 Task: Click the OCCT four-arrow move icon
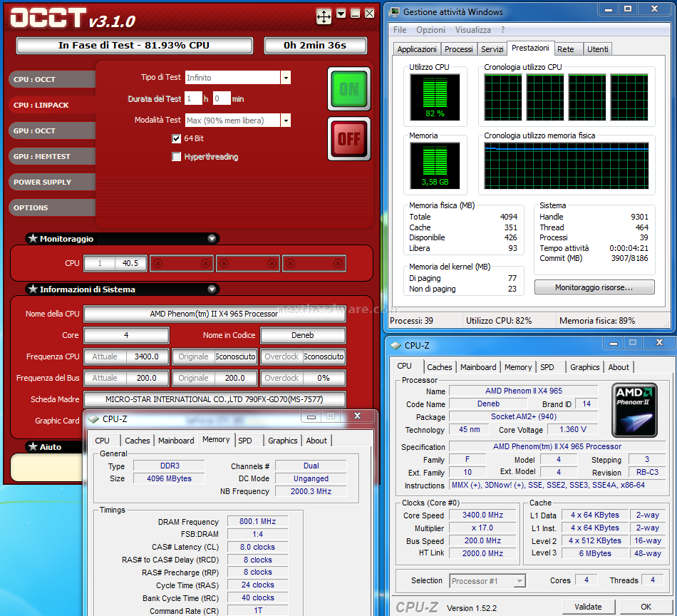click(x=324, y=16)
